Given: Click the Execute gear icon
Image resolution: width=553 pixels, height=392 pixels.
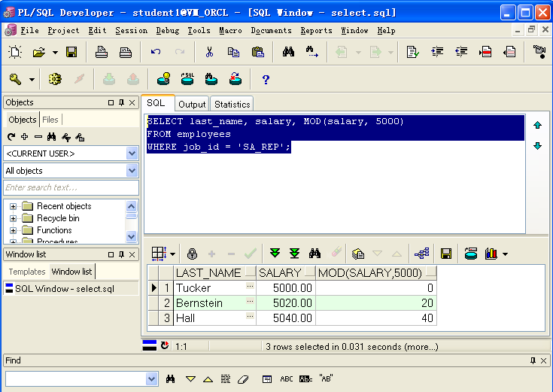Looking at the screenshot, I should 55,79.
